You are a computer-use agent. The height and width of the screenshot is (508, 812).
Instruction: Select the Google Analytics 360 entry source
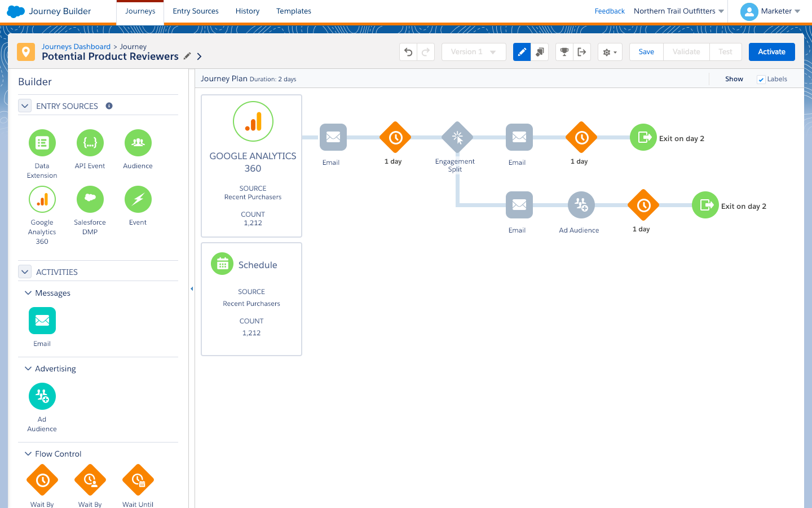pos(42,199)
